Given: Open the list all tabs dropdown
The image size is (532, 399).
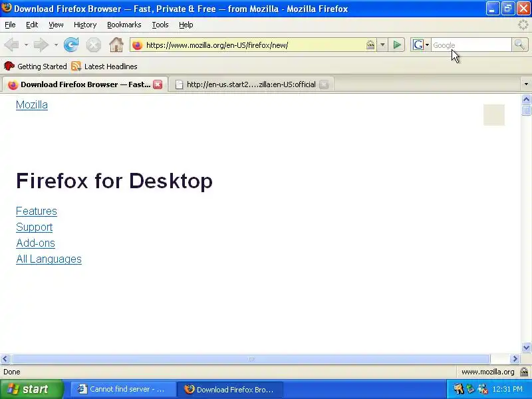Looking at the screenshot, I should tap(526, 84).
